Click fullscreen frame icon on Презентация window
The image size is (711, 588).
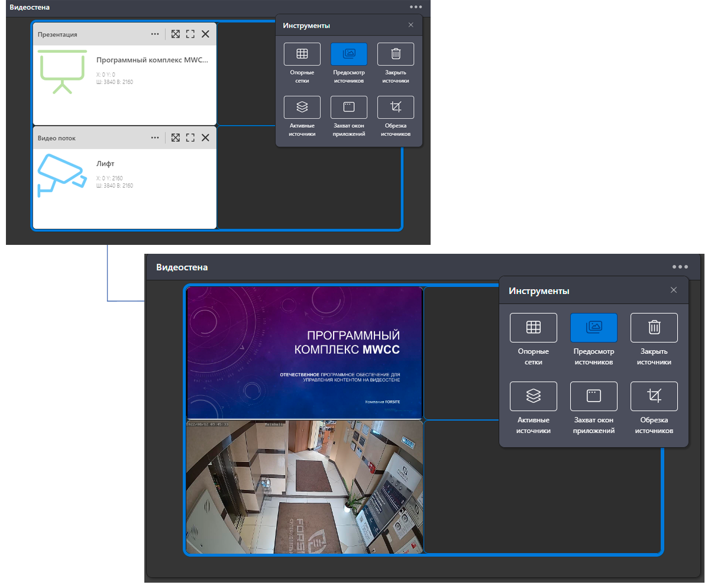[190, 34]
